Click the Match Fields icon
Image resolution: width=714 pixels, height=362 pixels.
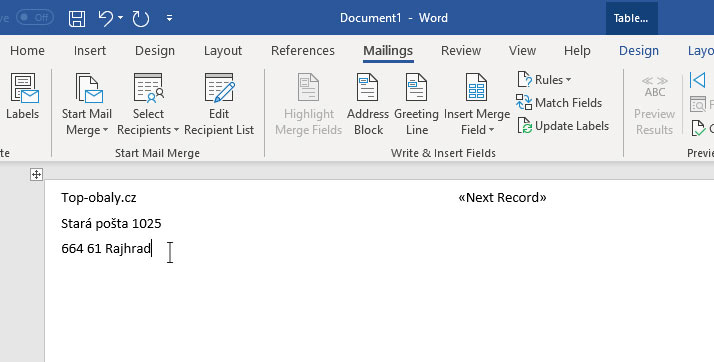[x=524, y=102]
